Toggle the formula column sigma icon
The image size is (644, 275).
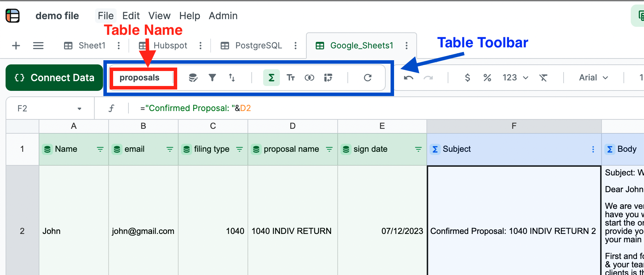click(x=272, y=77)
